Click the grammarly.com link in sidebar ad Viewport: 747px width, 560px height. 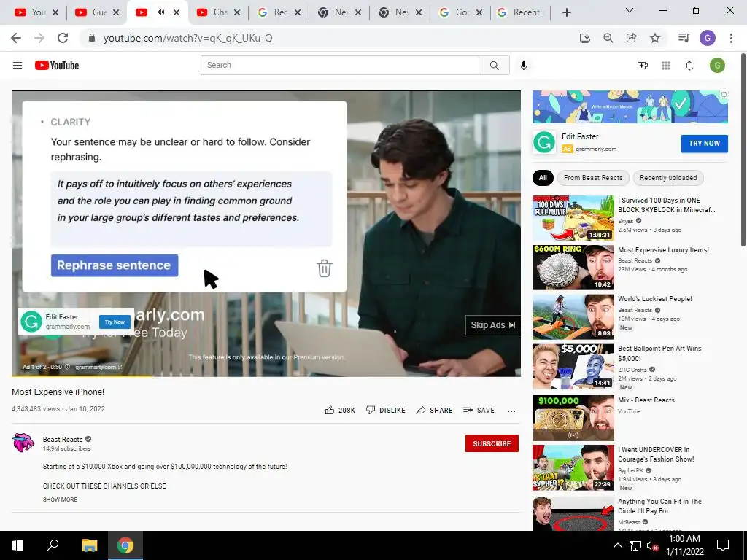click(596, 149)
